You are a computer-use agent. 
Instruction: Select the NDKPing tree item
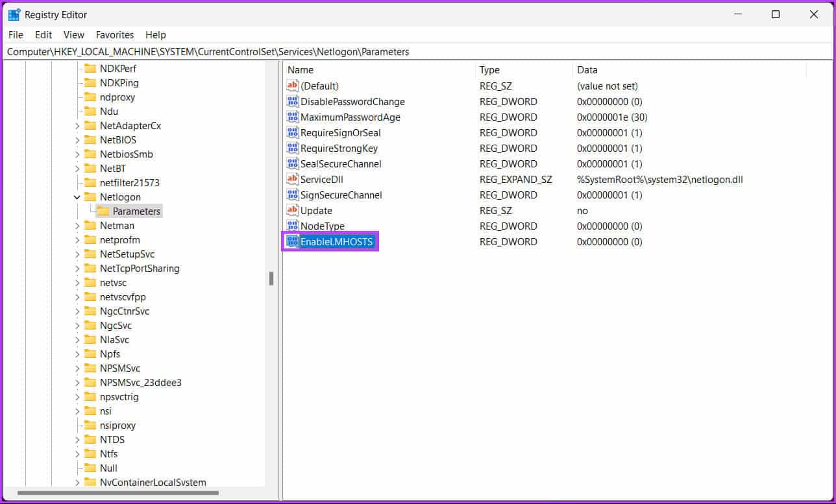119,83
